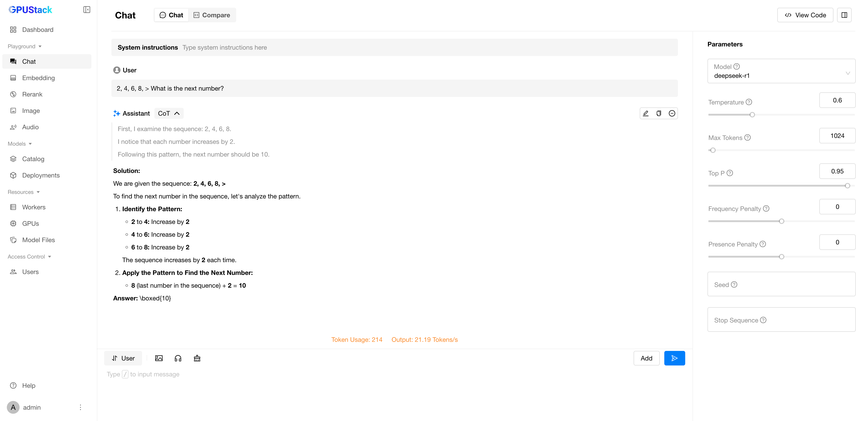Click the edit pencil icon on assistant message
Screen dimensions: 868x421
tap(646, 113)
